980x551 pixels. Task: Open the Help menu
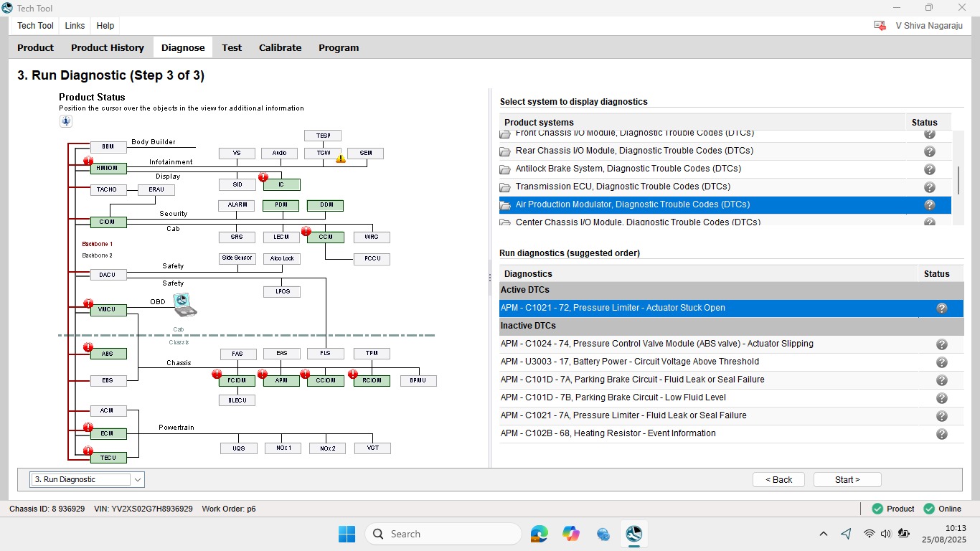[105, 26]
